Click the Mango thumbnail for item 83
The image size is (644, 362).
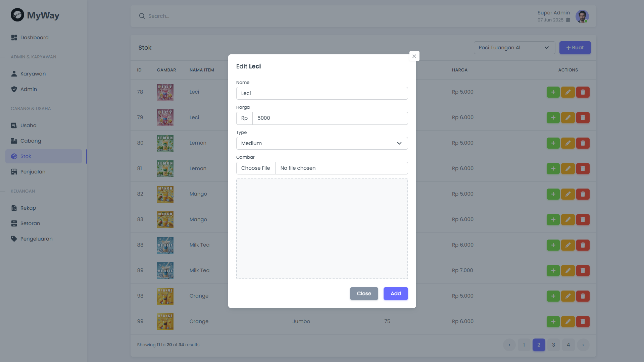(x=165, y=219)
